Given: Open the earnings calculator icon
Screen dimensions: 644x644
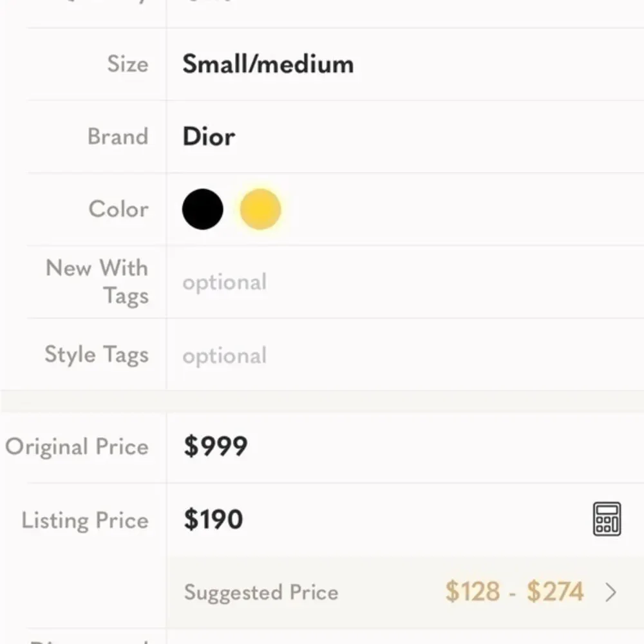Looking at the screenshot, I should pyautogui.click(x=607, y=519).
